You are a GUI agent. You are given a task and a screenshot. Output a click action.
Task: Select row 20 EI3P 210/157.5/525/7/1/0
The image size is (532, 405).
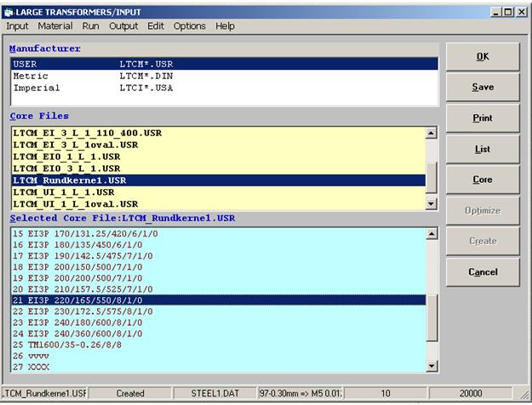pos(219,289)
